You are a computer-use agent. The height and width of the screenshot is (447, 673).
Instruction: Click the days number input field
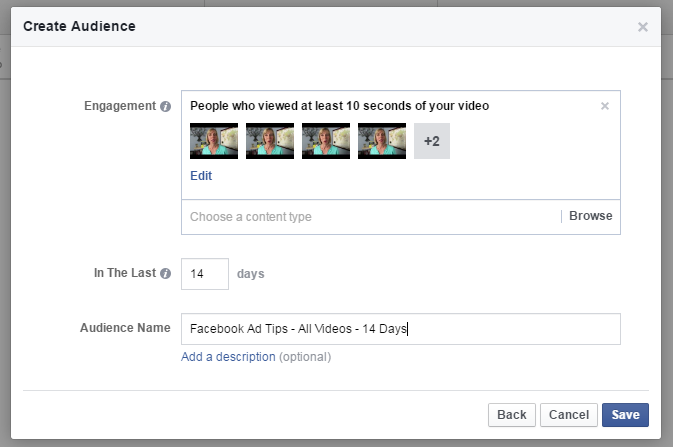205,273
